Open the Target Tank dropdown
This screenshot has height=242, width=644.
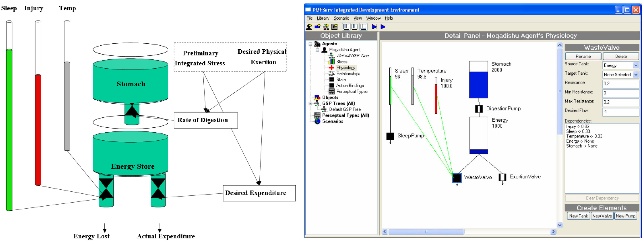point(636,75)
